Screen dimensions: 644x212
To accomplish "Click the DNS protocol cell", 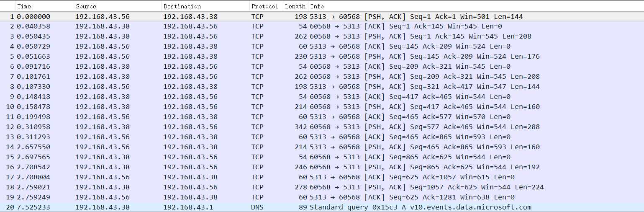I will point(257,207).
